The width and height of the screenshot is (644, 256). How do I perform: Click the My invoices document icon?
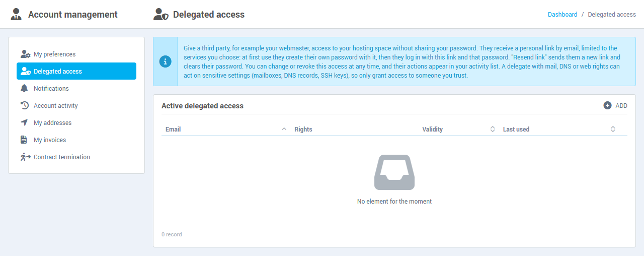coord(24,140)
